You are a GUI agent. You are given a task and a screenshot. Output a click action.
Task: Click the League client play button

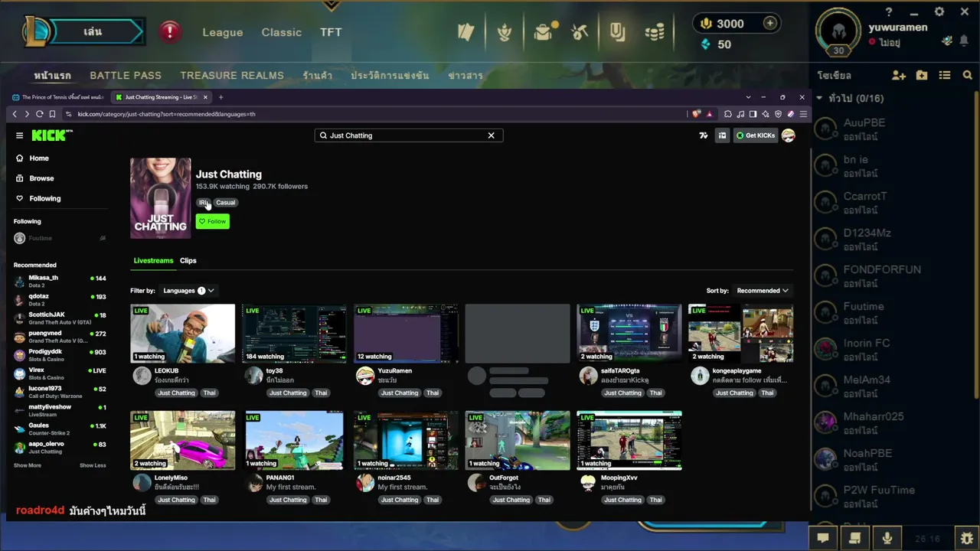[92, 31]
